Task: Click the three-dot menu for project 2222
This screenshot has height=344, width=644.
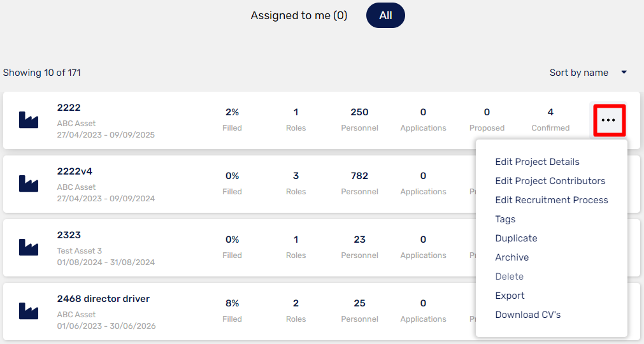Action: pyautogui.click(x=608, y=120)
